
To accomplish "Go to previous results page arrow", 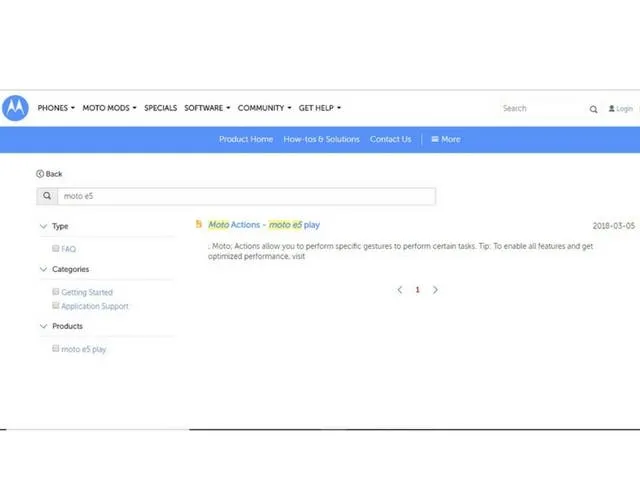I will coord(400,290).
